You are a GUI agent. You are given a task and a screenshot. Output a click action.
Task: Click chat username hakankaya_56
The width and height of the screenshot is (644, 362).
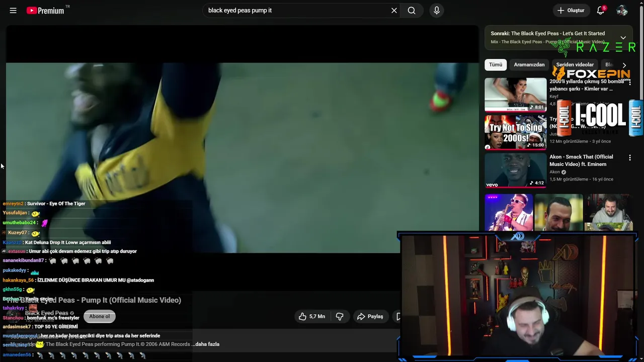tap(18, 280)
